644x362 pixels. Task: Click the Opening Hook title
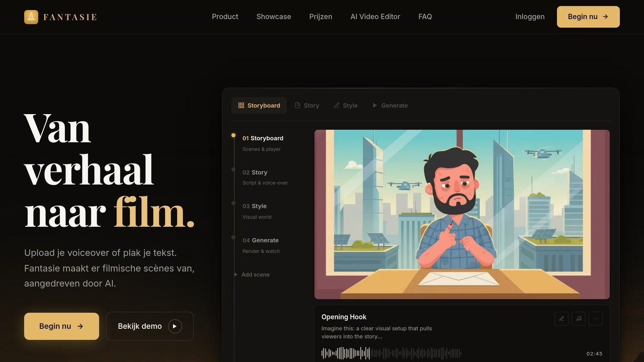click(x=344, y=317)
